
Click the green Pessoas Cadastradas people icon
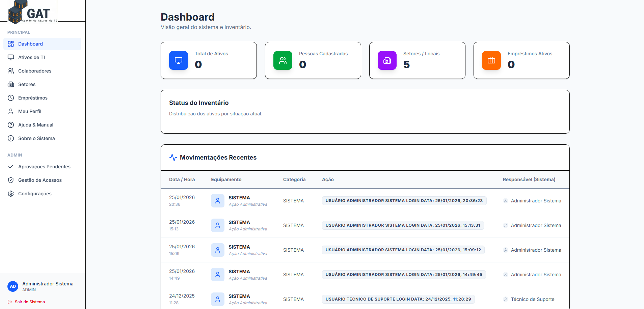click(283, 60)
